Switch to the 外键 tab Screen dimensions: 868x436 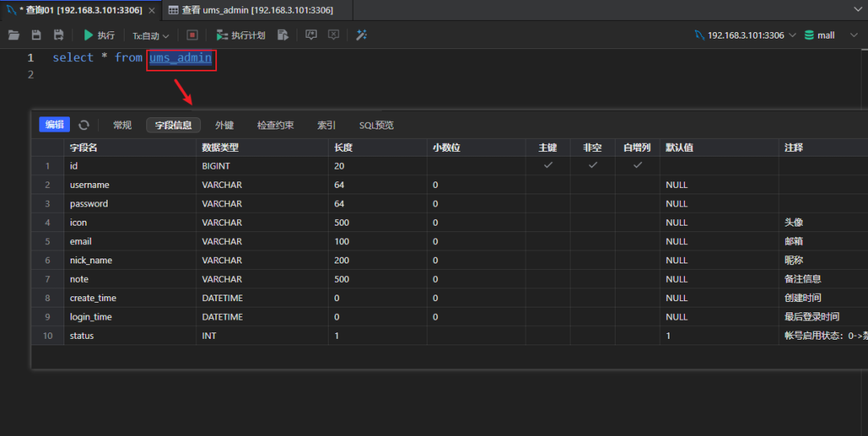click(x=224, y=125)
